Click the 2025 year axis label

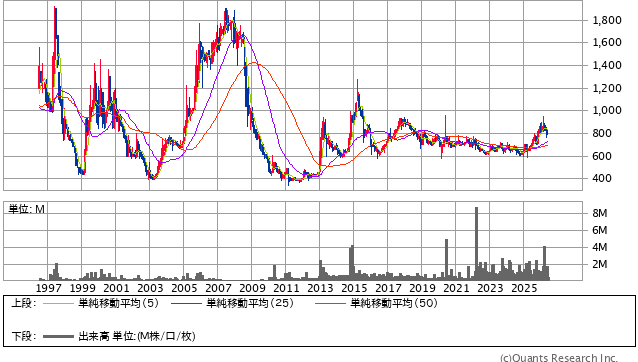[x=524, y=288]
